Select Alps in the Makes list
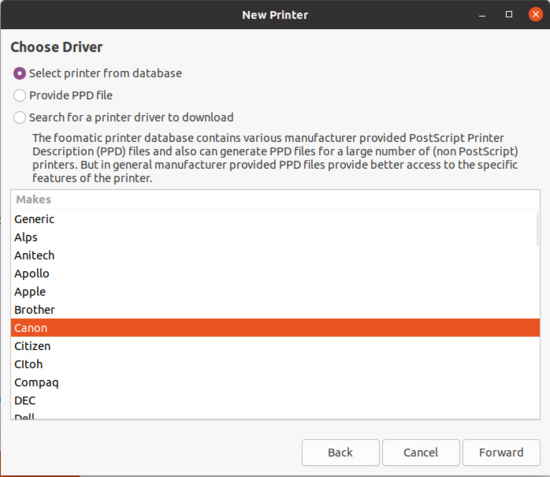The width and height of the screenshot is (550, 477). 274,237
